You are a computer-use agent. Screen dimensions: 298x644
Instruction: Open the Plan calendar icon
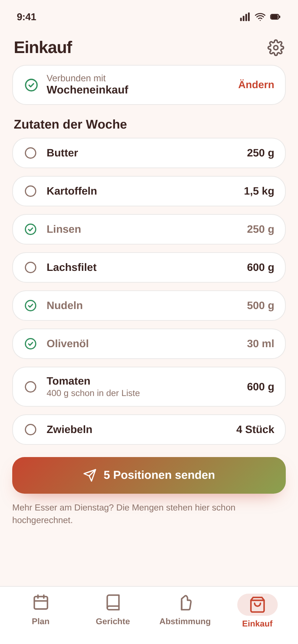pos(41,602)
